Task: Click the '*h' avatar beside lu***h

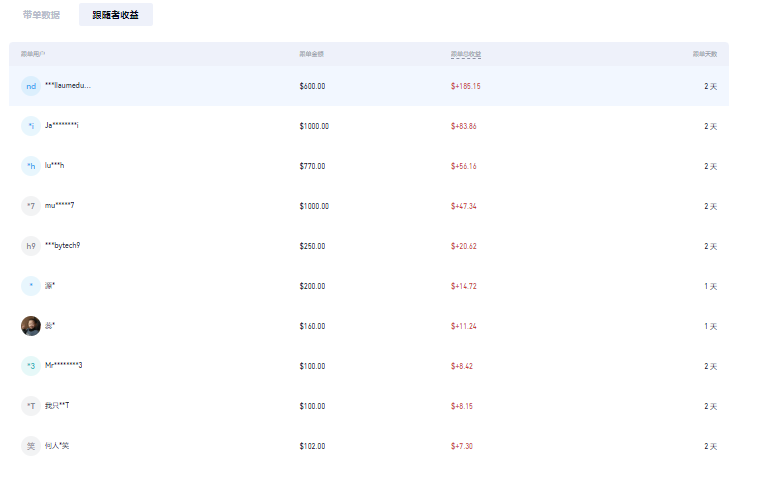Action: point(31,166)
